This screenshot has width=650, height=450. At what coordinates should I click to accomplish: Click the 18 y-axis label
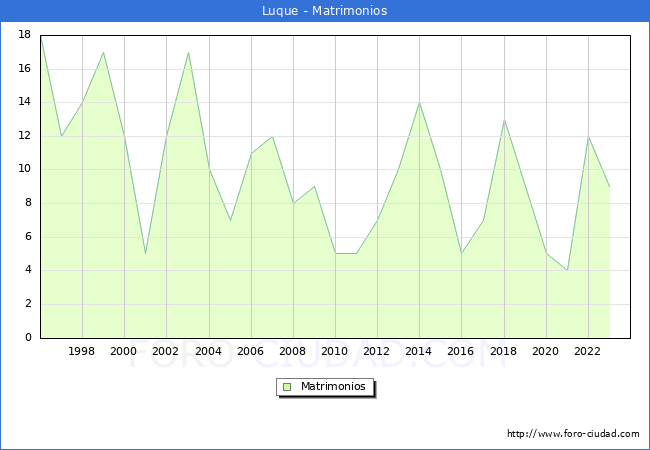26,36
